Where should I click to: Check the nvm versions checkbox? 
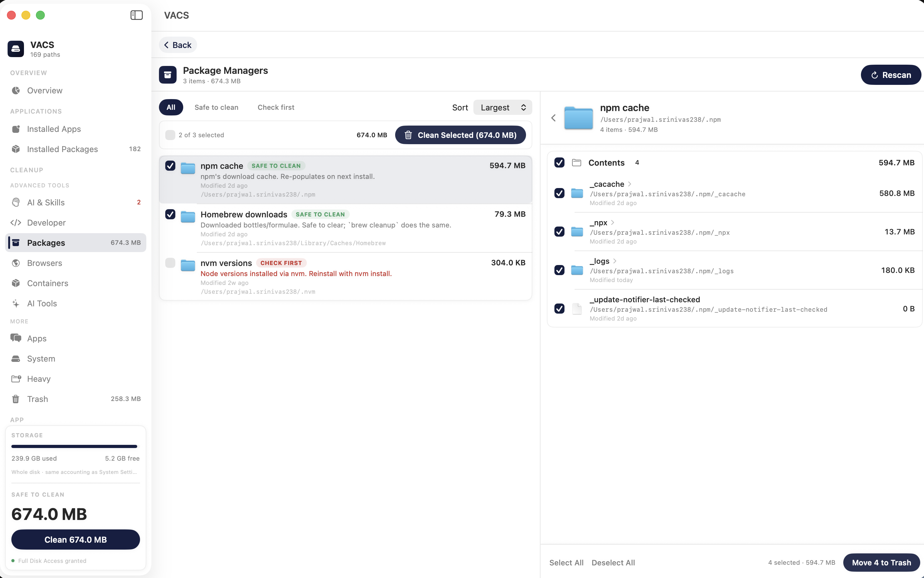pyautogui.click(x=170, y=262)
